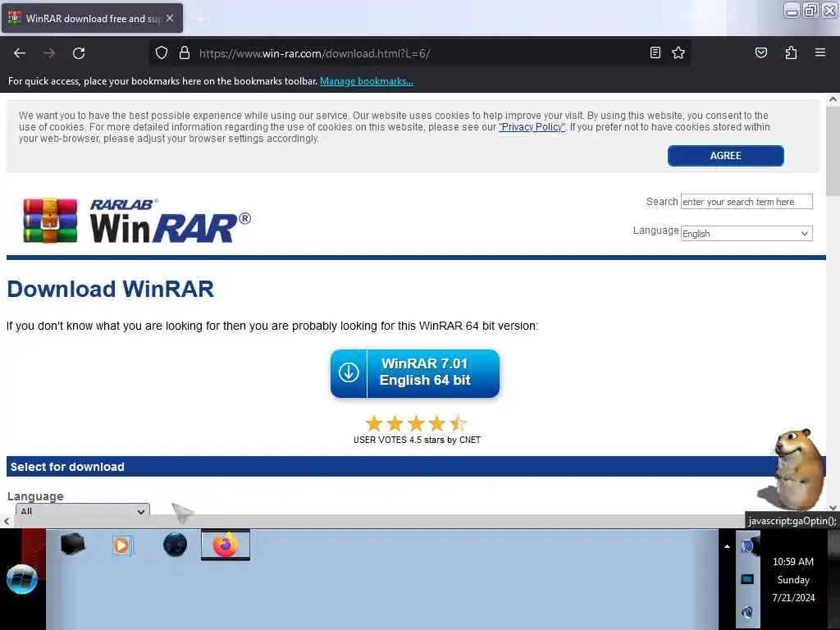This screenshot has height=630, width=840.
Task: Open the extensions puzzle icon
Action: click(791, 52)
